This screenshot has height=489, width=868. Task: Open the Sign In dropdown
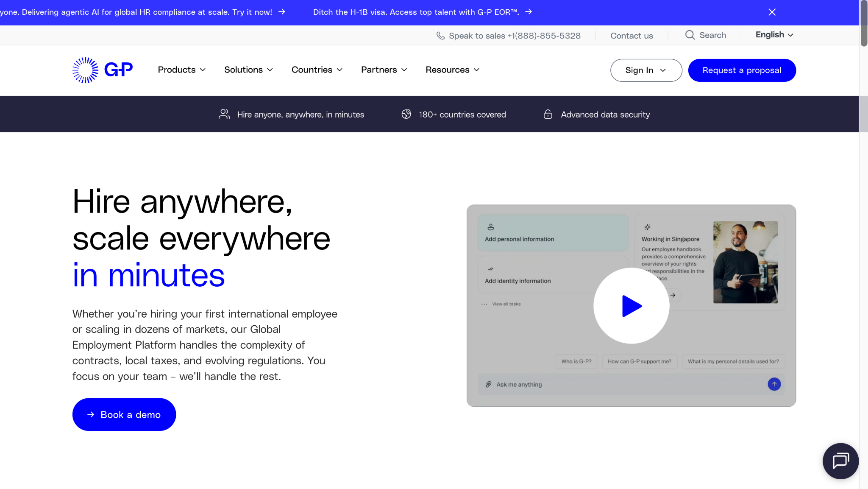(646, 70)
